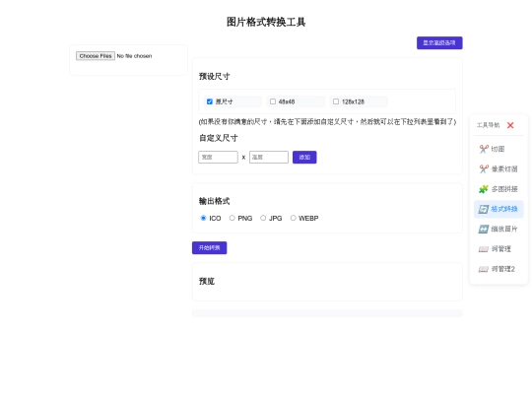The width and height of the screenshot is (532, 399).
Task: Go to 词管理2 in tool navigation
Action: click(x=499, y=269)
